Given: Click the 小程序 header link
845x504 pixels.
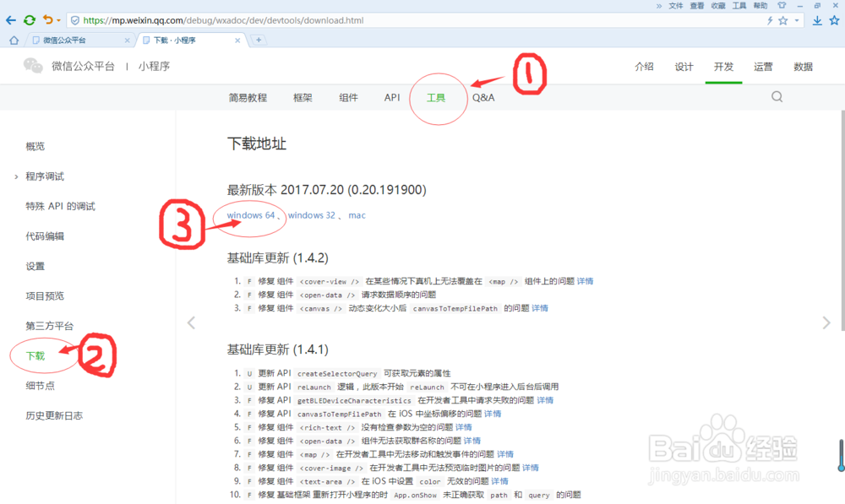Looking at the screenshot, I should click(154, 66).
